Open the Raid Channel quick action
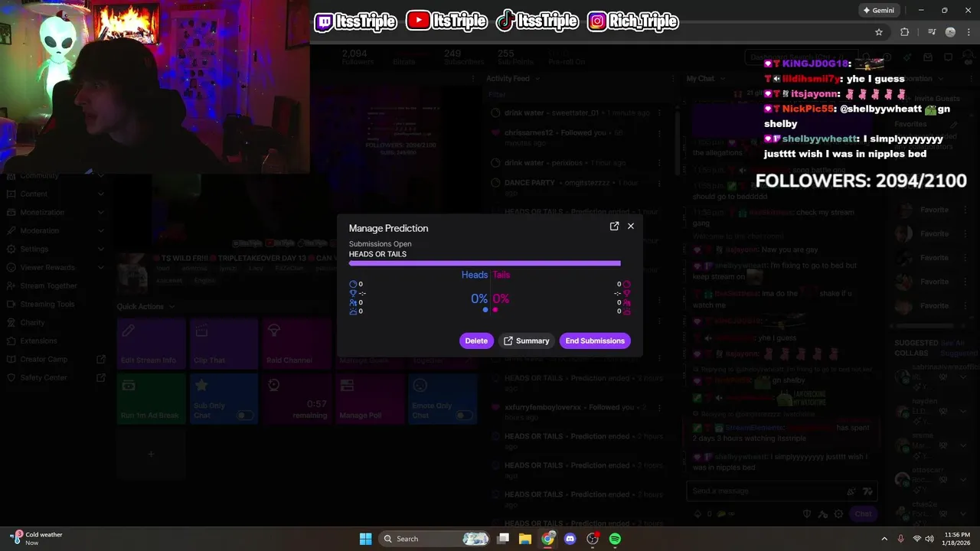Image resolution: width=980 pixels, height=551 pixels. click(x=297, y=344)
